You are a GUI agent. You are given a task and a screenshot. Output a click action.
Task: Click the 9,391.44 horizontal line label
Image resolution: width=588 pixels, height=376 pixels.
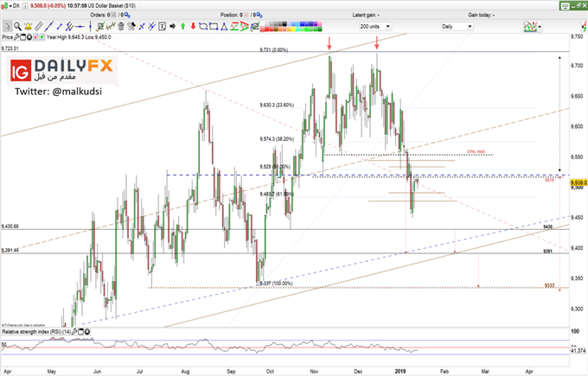click(x=10, y=250)
